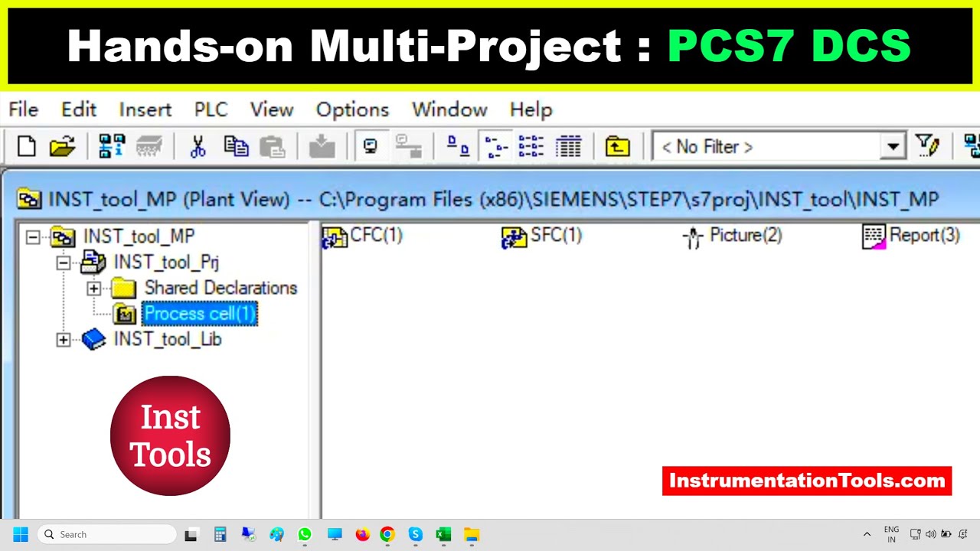This screenshot has height=551, width=980.
Task: Open an existing project from the toolbar
Action: [x=61, y=146]
